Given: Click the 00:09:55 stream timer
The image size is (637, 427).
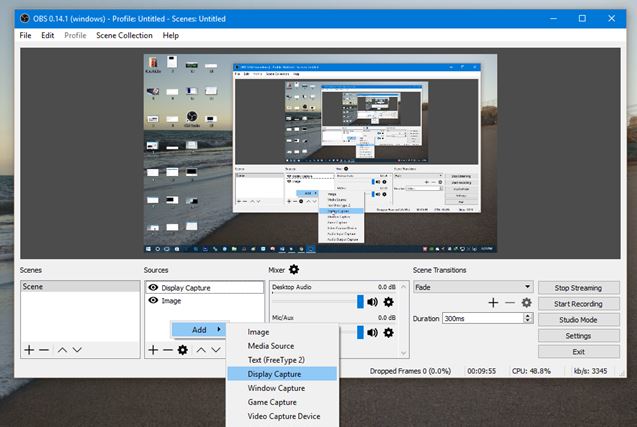Looking at the screenshot, I should (481, 371).
